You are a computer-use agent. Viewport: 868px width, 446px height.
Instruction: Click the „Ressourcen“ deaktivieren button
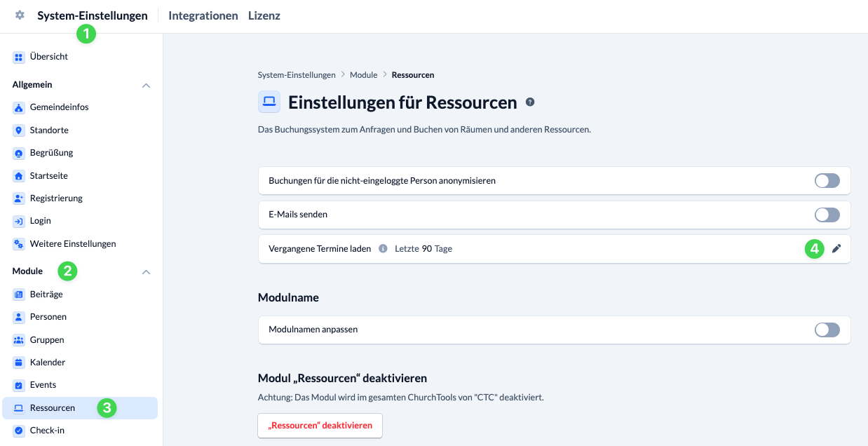[x=320, y=426]
